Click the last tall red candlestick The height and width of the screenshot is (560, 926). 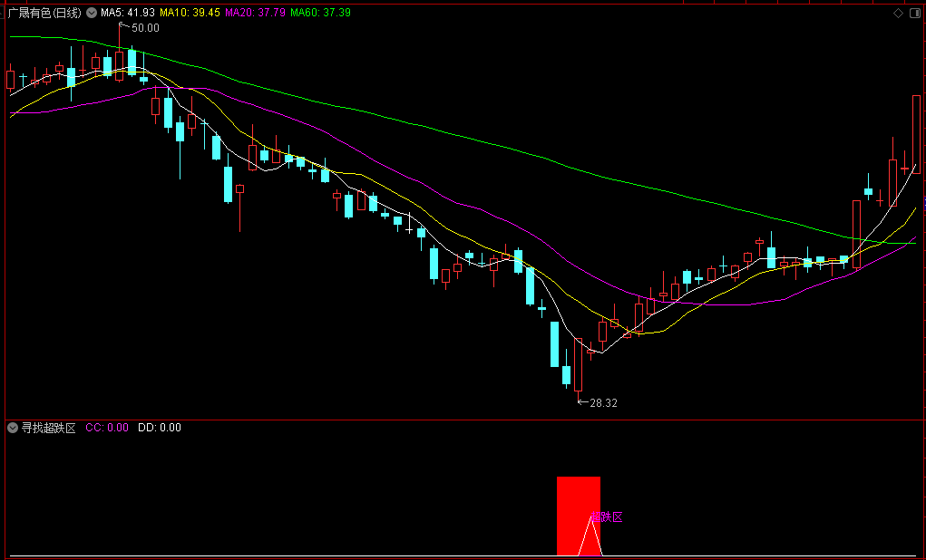pyautogui.click(x=917, y=134)
